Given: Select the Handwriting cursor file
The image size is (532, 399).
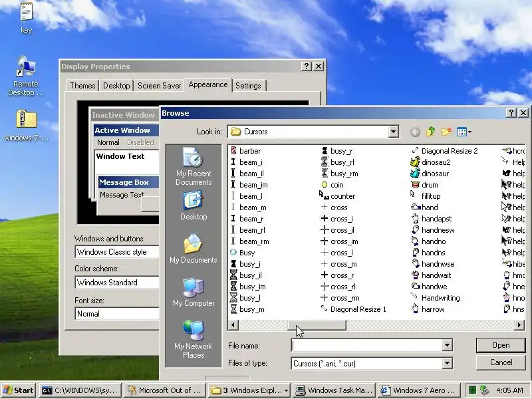Looking at the screenshot, I should [x=436, y=298].
